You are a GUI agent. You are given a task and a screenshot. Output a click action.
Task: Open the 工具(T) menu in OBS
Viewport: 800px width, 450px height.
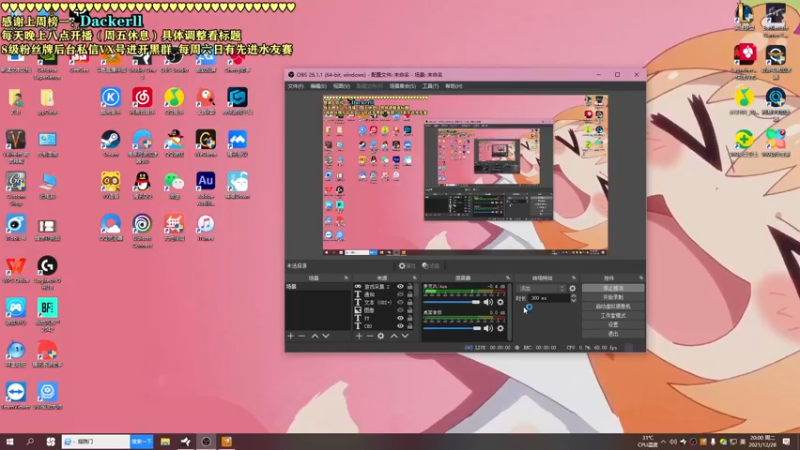431,86
